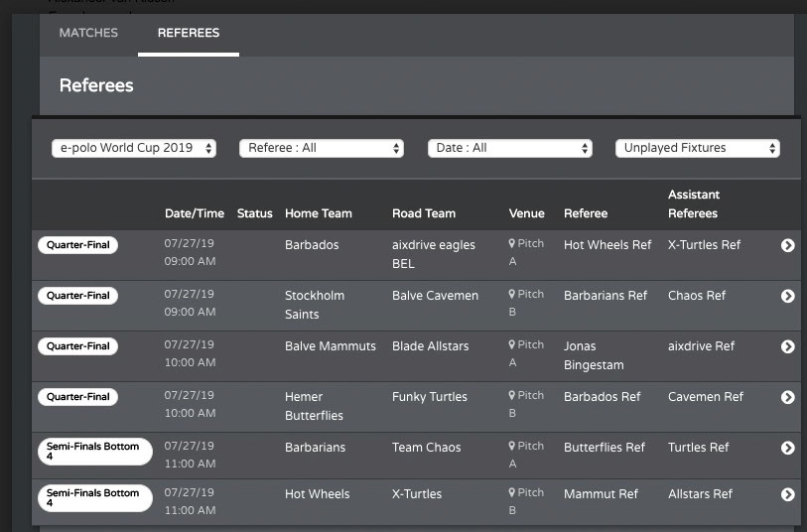Screen dimensions: 807x532
Task: Click arrow icon on Hot Wheels row
Action: coord(787,494)
